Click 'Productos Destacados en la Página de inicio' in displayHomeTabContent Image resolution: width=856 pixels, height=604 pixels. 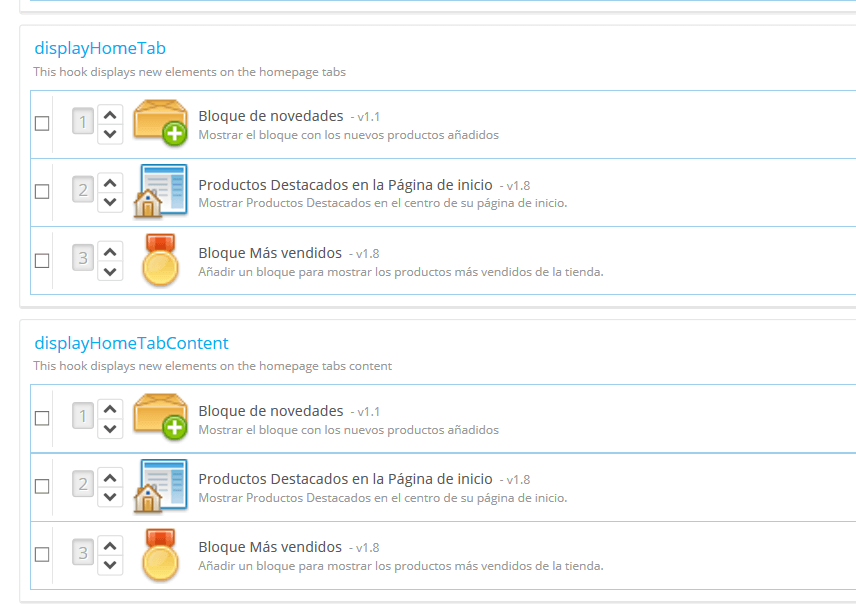346,479
